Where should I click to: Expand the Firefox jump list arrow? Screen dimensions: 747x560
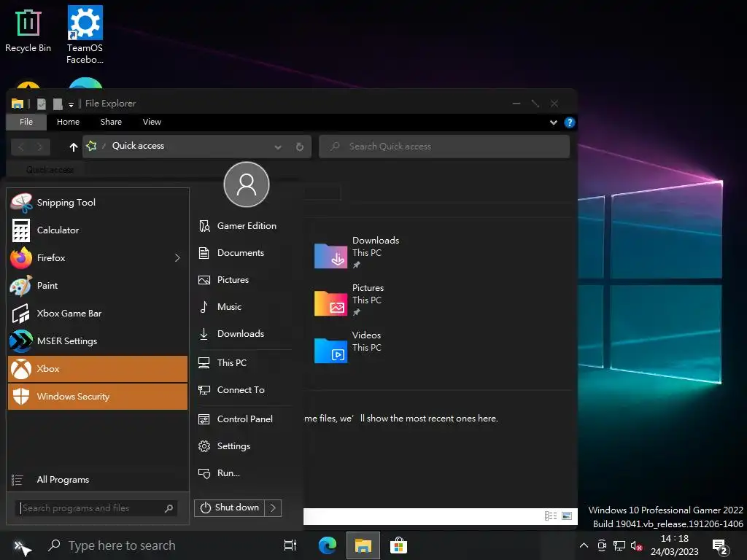point(177,257)
